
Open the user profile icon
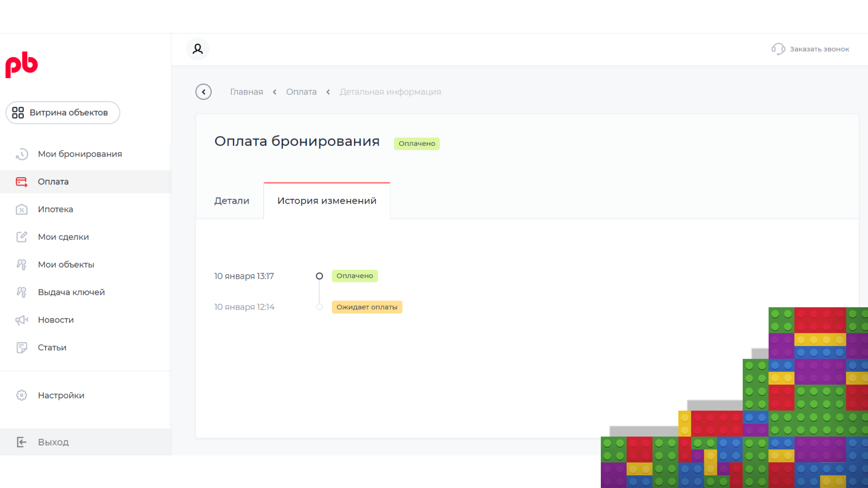point(198,49)
